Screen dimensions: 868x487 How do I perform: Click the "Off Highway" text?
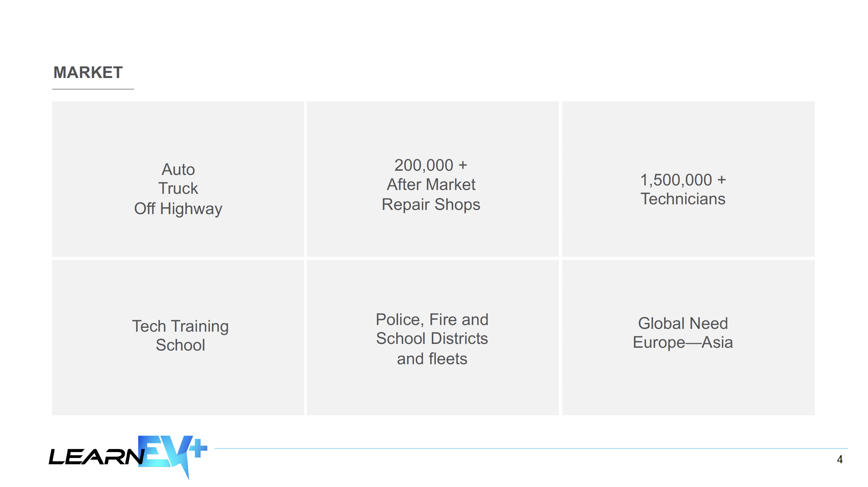[178, 209]
